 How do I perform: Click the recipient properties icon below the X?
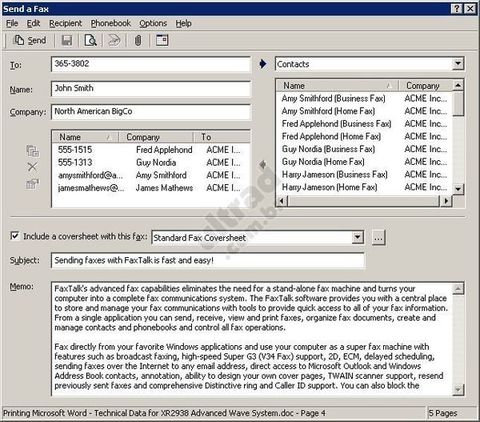click(x=32, y=183)
